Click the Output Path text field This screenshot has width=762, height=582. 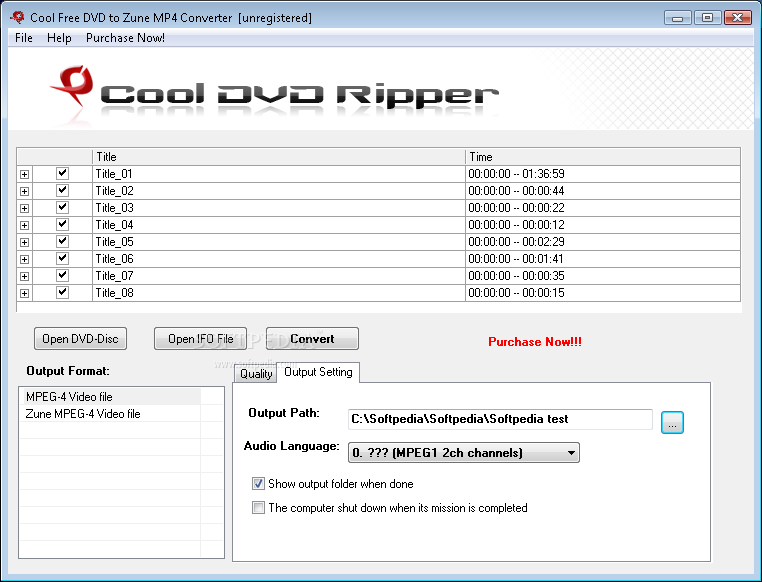coord(500,419)
